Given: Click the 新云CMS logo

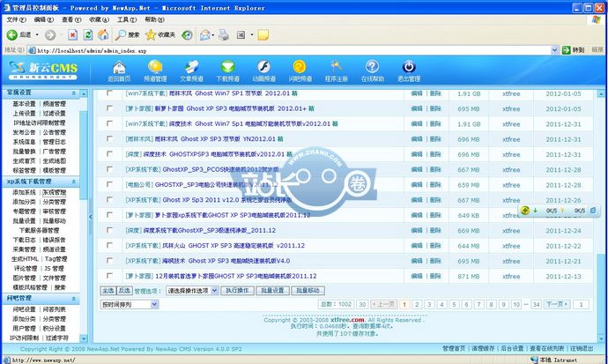Looking at the screenshot, I should pos(43,71).
